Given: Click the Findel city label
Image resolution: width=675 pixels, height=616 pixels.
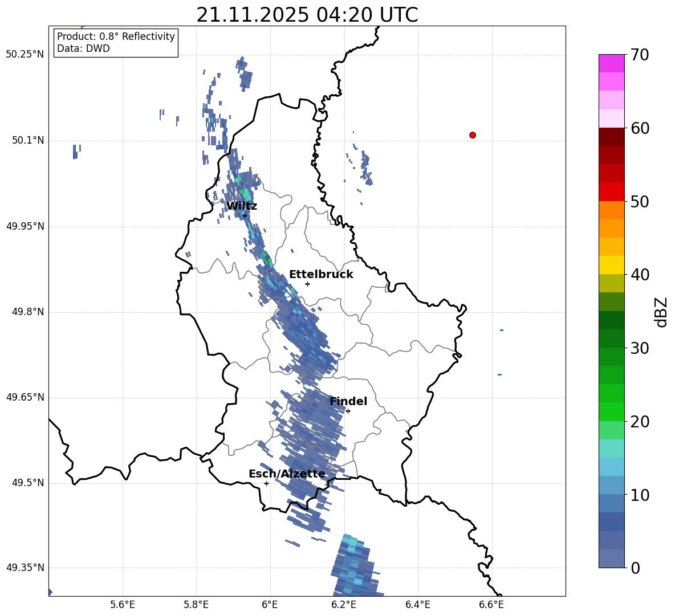Looking at the screenshot, I should click(x=348, y=401).
